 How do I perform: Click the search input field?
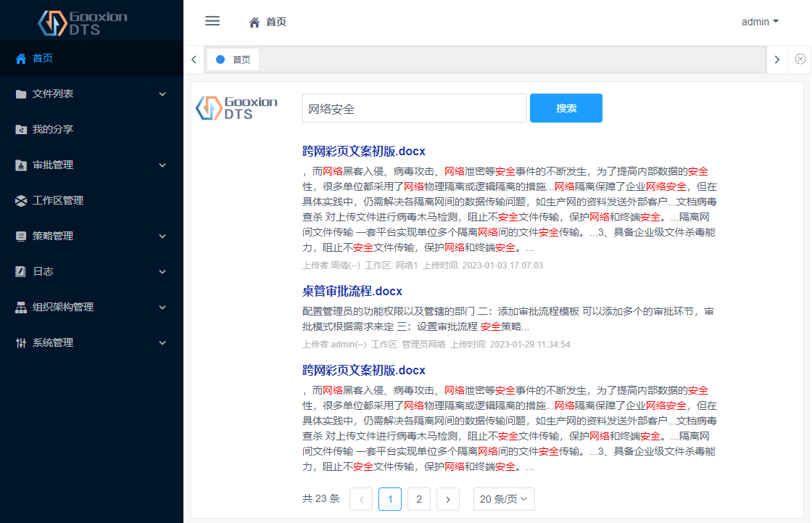click(x=414, y=109)
